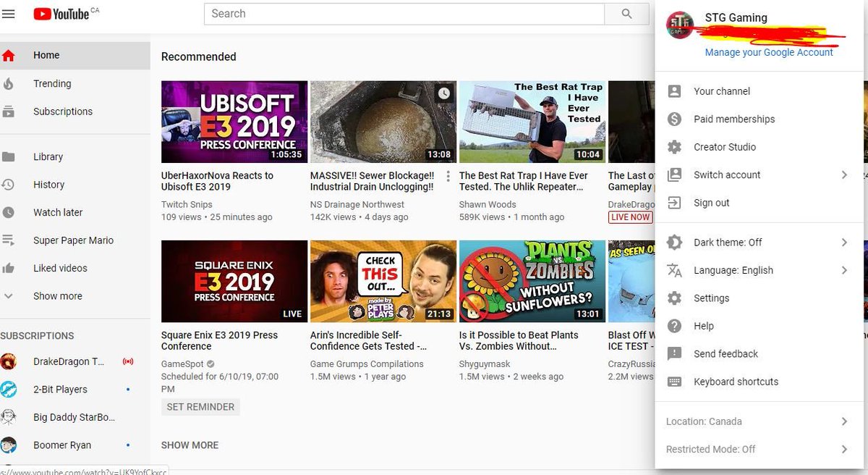Image resolution: width=868 pixels, height=475 pixels.
Task: Click the 2-Bit Players channel avatar
Action: pos(8,390)
